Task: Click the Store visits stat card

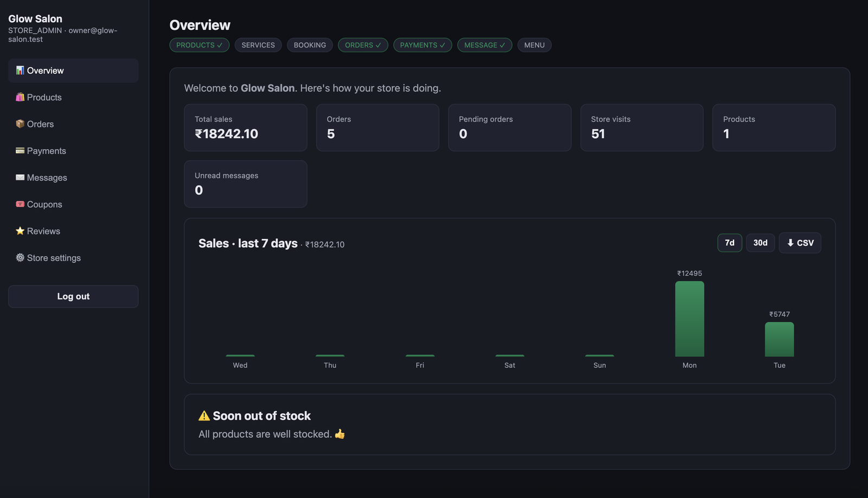Action: pyautogui.click(x=642, y=127)
